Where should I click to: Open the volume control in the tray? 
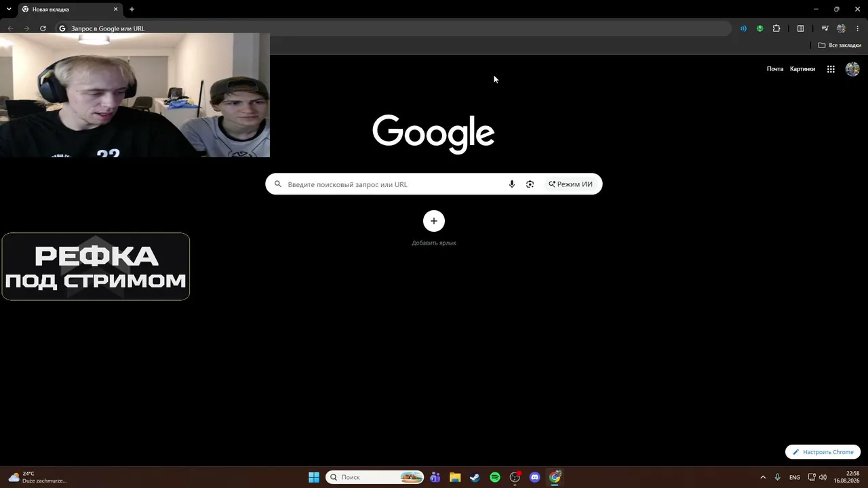pyautogui.click(x=823, y=477)
